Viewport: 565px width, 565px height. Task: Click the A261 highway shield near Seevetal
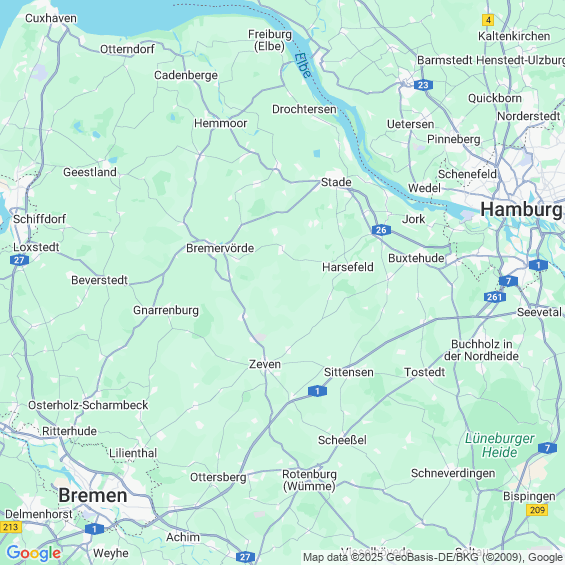click(494, 297)
